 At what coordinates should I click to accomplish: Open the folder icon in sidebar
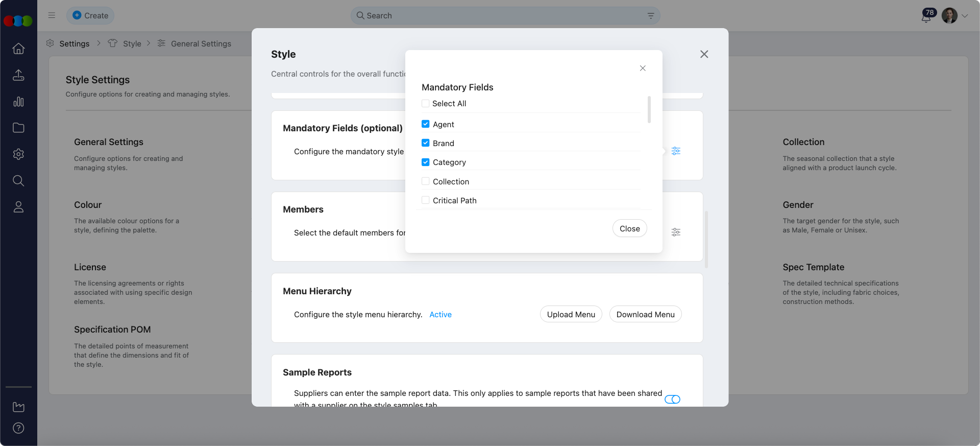coord(18,128)
